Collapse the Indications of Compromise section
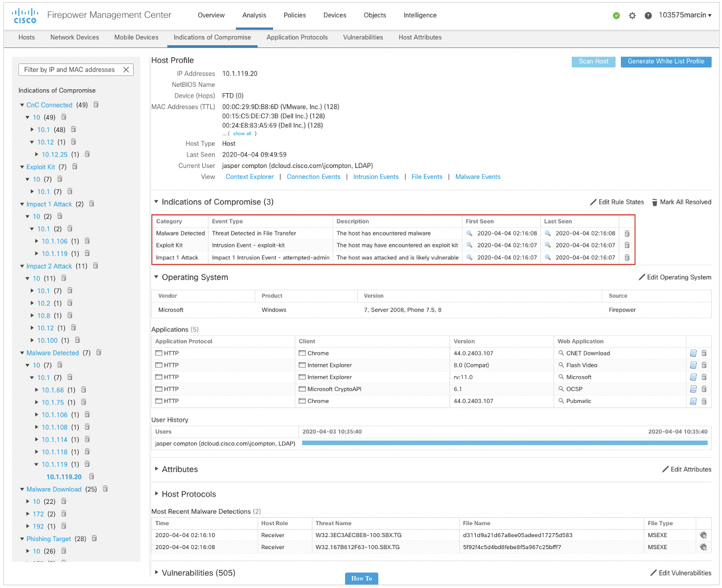 [x=157, y=202]
